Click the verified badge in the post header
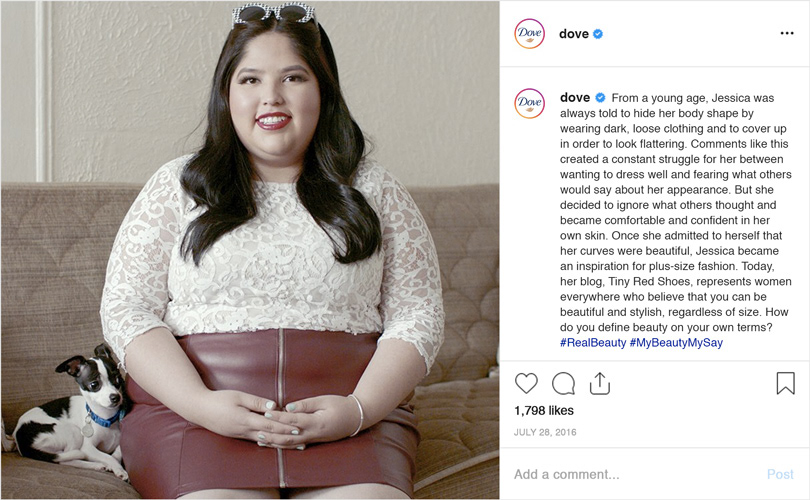Screen dimensions: 810x500 tap(598, 34)
